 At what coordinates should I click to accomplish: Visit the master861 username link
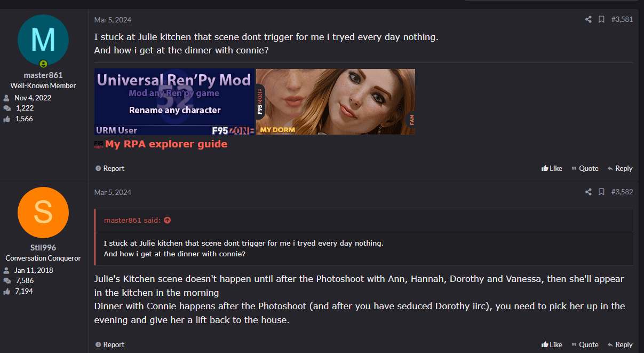(x=43, y=75)
